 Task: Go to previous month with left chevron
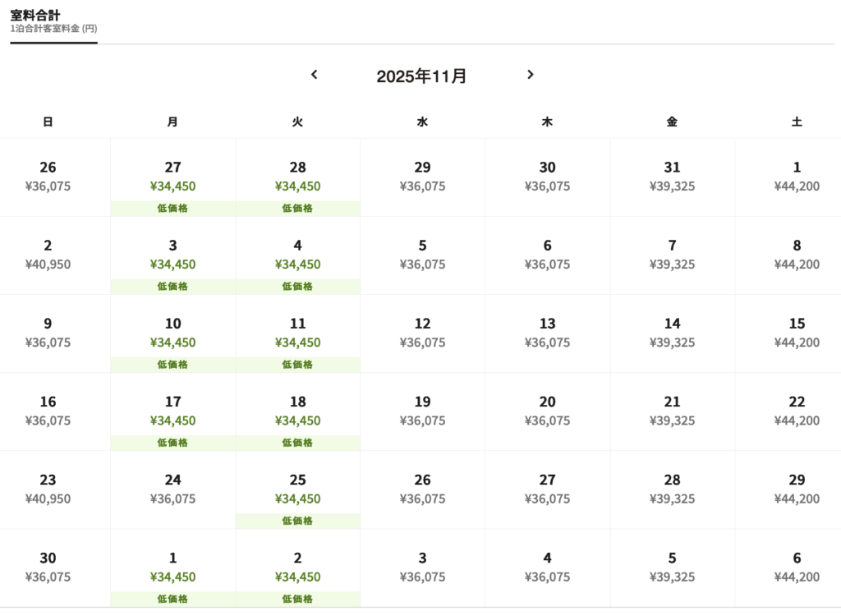pos(315,75)
